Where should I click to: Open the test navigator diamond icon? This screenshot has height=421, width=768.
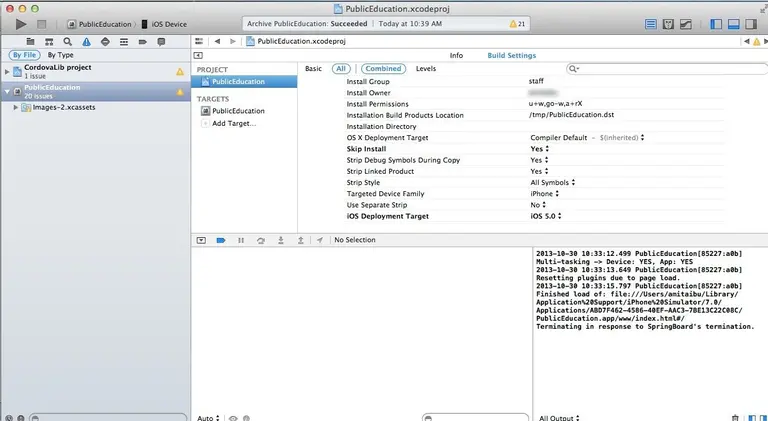point(105,42)
